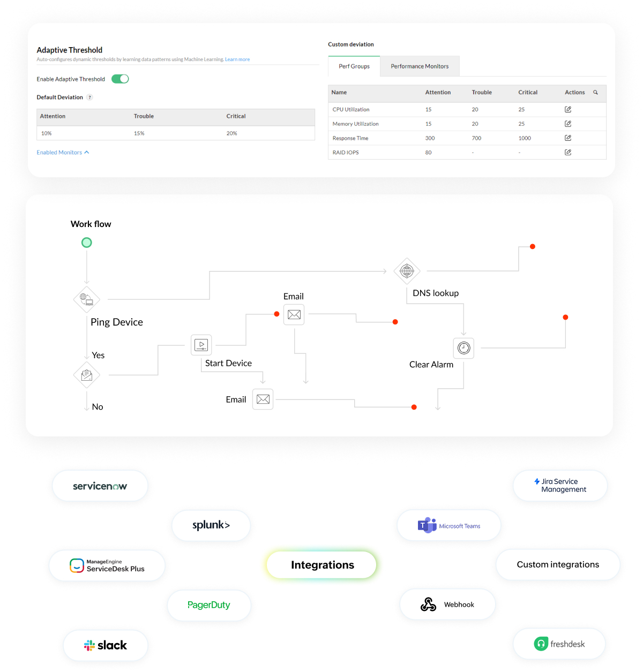Select the lower Email envelope icon
643x672 pixels.
[263, 399]
